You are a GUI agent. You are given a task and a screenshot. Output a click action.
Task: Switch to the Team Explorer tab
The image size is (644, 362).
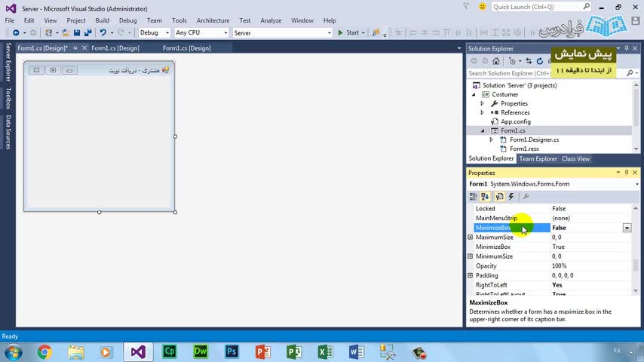pyautogui.click(x=538, y=158)
